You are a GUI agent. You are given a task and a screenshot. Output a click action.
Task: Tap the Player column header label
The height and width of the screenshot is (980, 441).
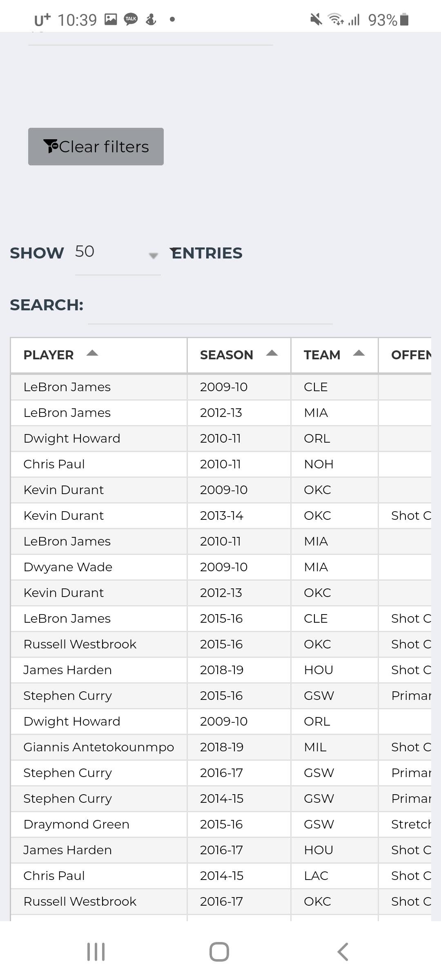point(49,355)
